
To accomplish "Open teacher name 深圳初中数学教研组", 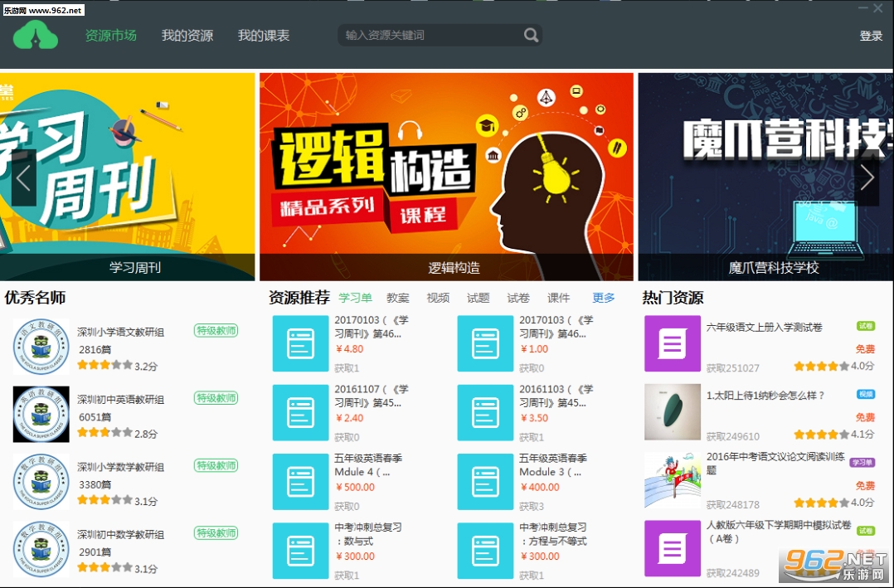I will [x=121, y=534].
